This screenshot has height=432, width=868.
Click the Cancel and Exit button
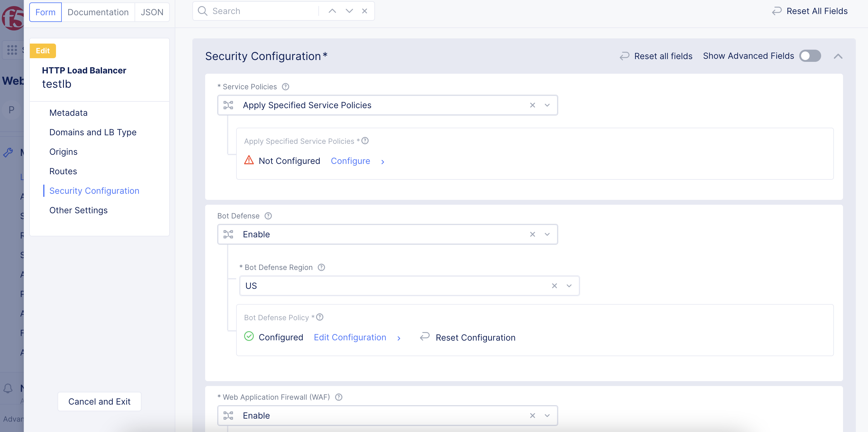tap(99, 401)
